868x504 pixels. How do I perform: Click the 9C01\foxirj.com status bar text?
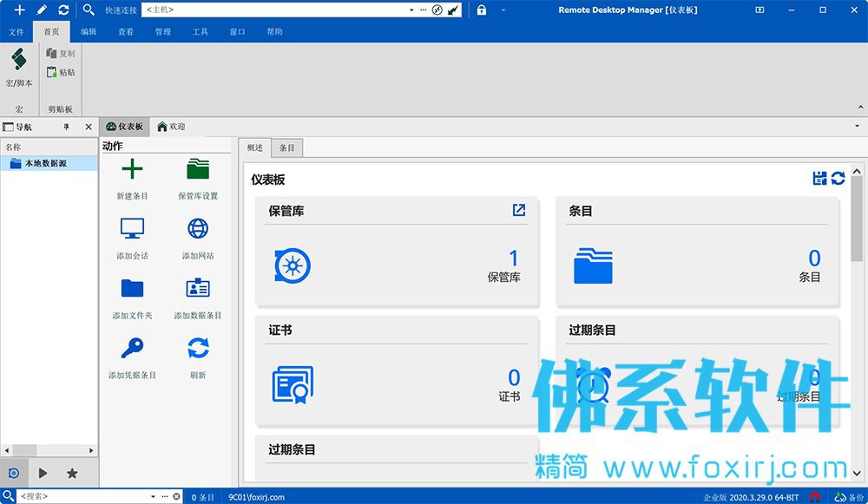[x=256, y=497]
